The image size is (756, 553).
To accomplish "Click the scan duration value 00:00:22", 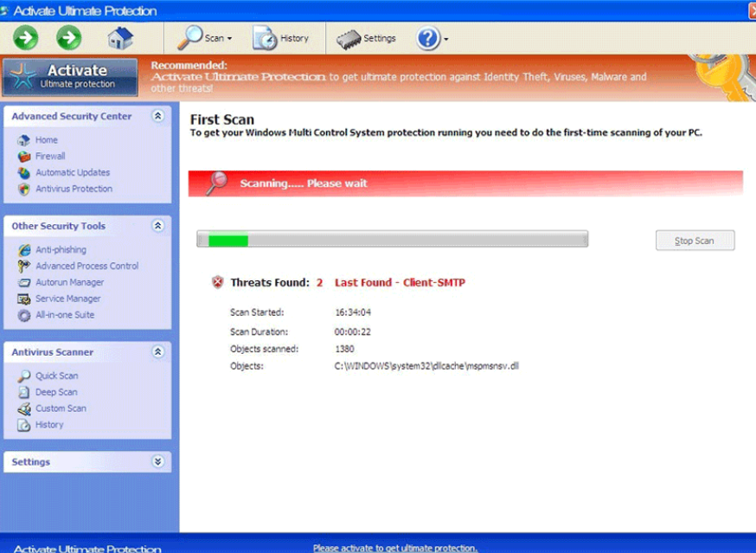I will click(x=352, y=332).
